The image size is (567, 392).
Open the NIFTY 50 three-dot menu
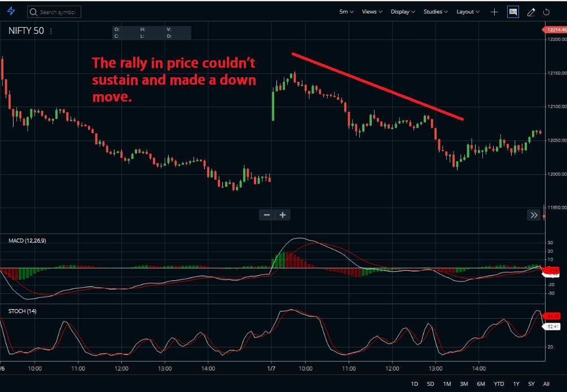click(51, 31)
